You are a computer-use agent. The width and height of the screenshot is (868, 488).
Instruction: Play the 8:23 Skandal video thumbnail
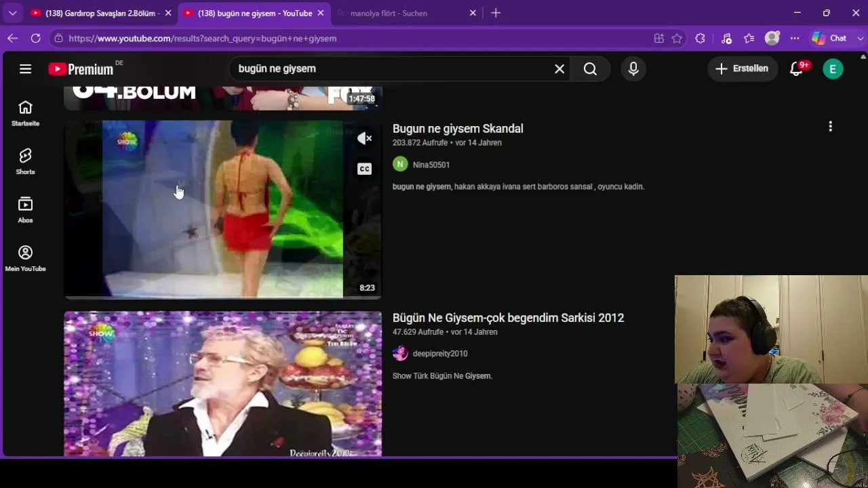coord(223,209)
